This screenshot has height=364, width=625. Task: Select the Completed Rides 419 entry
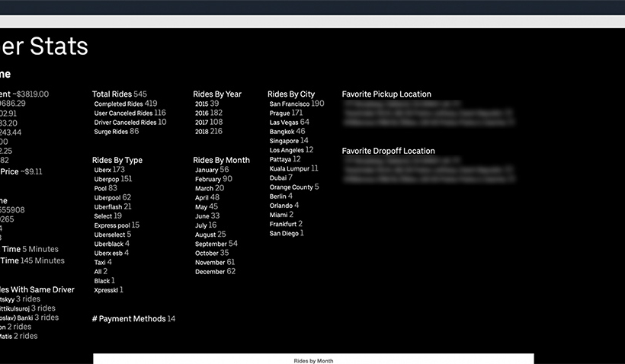pyautogui.click(x=125, y=104)
